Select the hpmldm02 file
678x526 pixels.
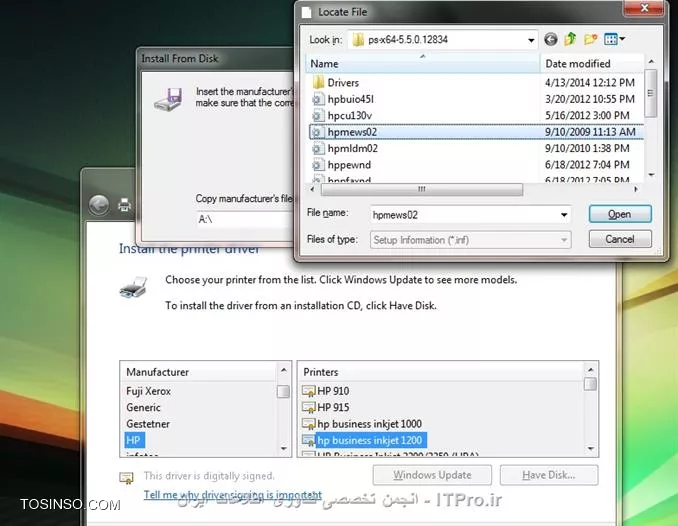476,148
